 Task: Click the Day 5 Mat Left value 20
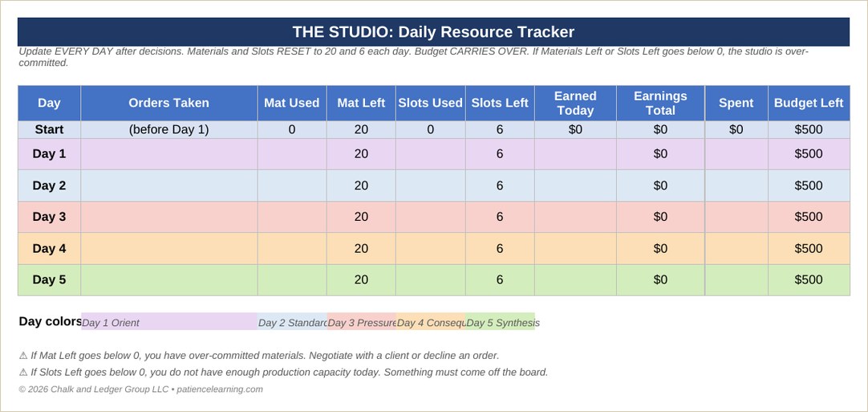point(361,280)
